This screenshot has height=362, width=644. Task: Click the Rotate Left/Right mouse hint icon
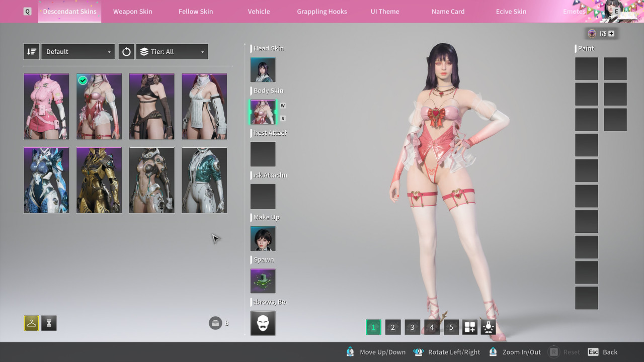pos(418,352)
